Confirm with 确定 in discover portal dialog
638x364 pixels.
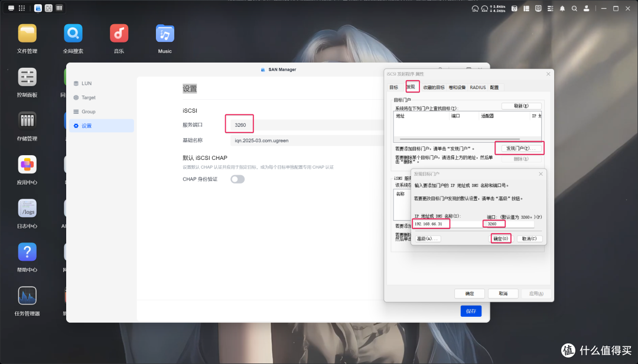click(500, 239)
